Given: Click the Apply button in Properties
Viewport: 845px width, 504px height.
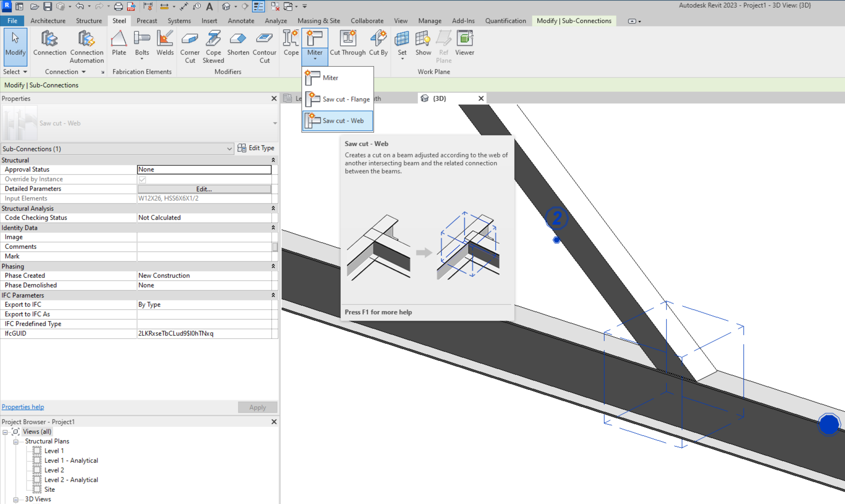Looking at the screenshot, I should coord(257,407).
